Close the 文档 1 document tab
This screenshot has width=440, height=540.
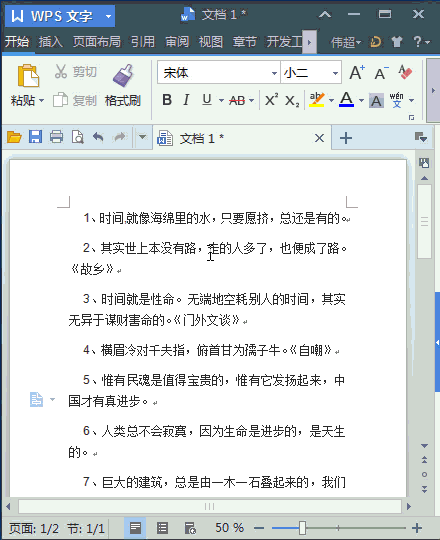tap(319, 138)
